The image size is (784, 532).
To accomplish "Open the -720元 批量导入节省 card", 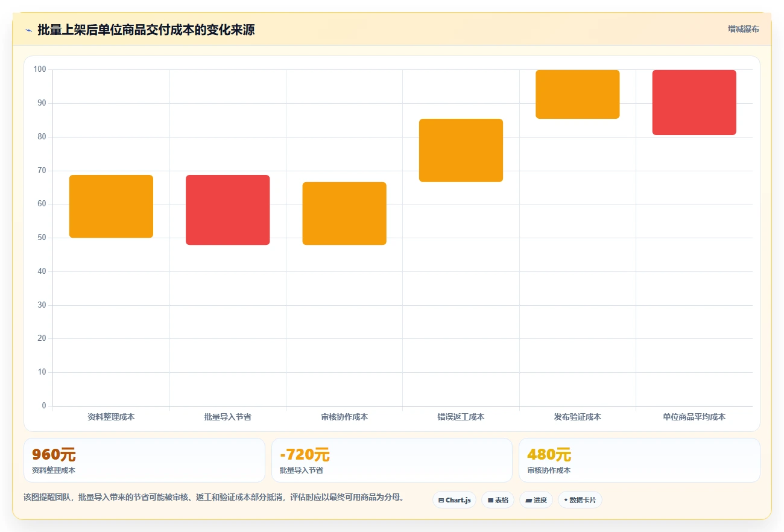I will [x=392, y=460].
